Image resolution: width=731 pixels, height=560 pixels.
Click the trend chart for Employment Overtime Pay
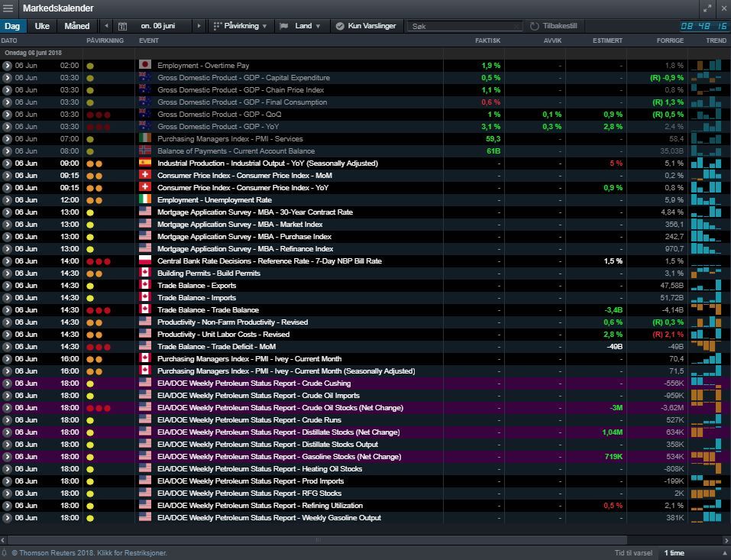click(x=706, y=65)
